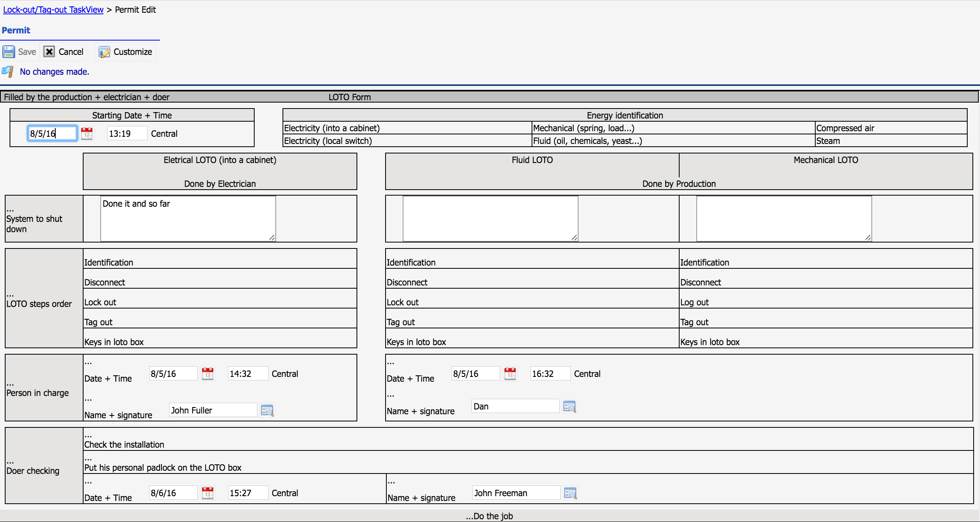980x522 pixels.
Task: Open lookup icon next to Dan field
Action: [x=569, y=406]
